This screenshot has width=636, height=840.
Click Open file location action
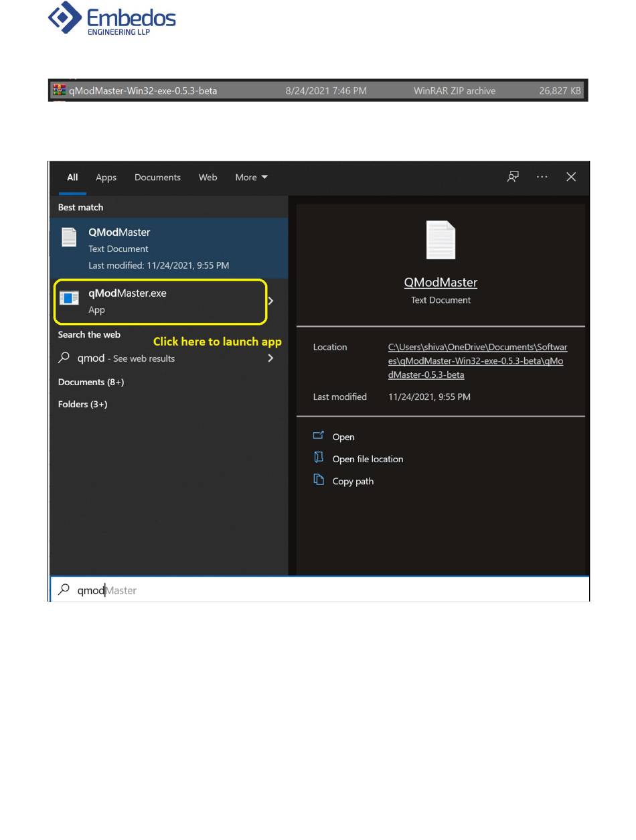(368, 459)
